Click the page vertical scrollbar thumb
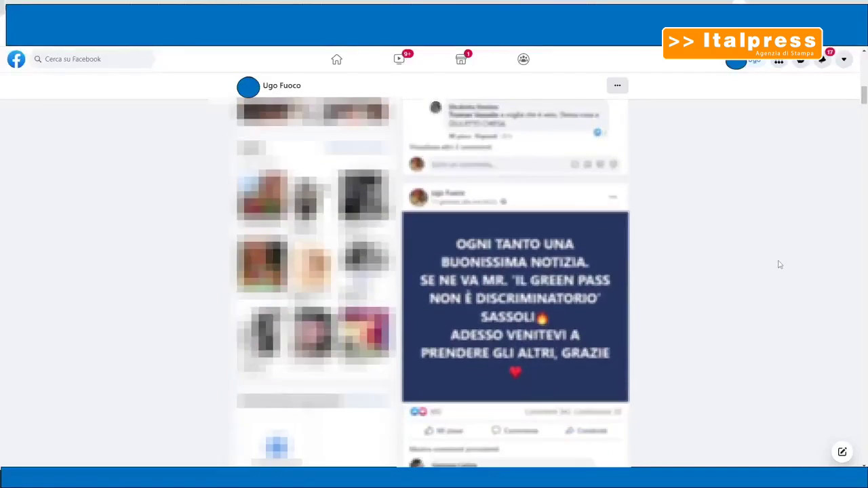Image resolution: width=868 pixels, height=488 pixels. tap(863, 95)
